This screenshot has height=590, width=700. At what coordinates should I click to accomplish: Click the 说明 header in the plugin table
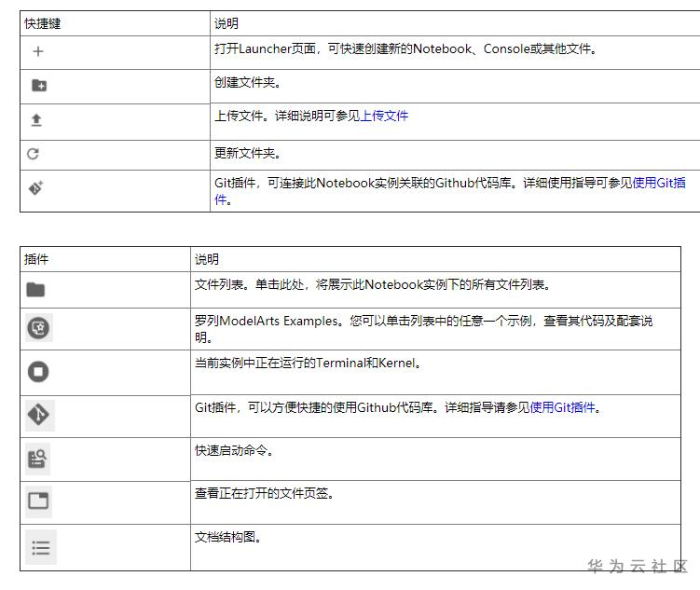click(x=207, y=259)
